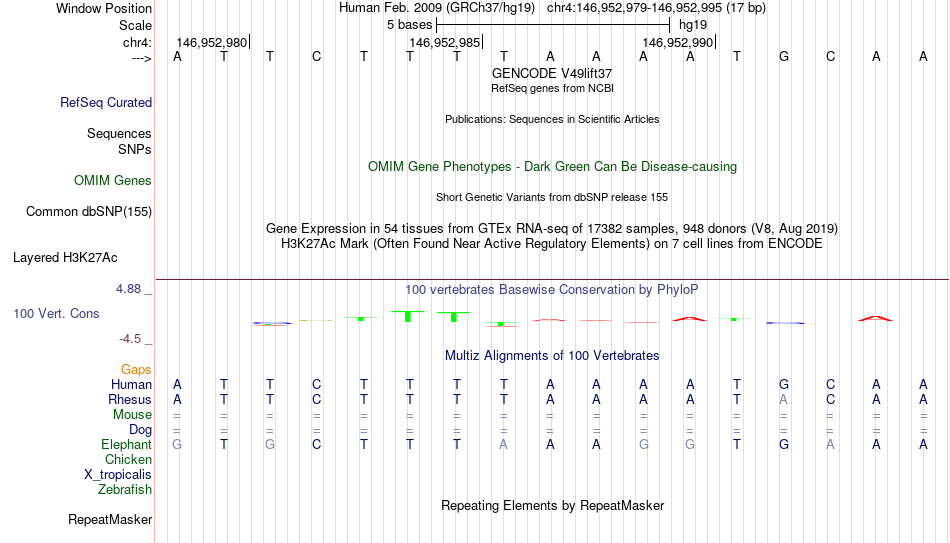950x543 pixels.
Task: Click the SNPs label on left
Action: [135, 149]
